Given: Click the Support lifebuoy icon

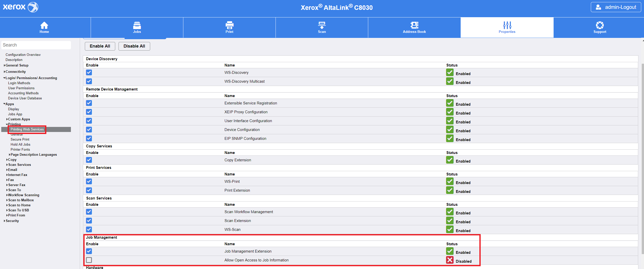Looking at the screenshot, I should (599, 25).
